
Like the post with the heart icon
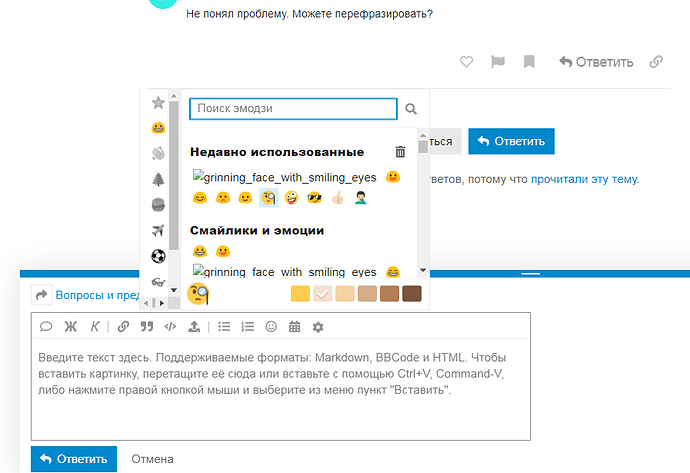pyautogui.click(x=466, y=62)
